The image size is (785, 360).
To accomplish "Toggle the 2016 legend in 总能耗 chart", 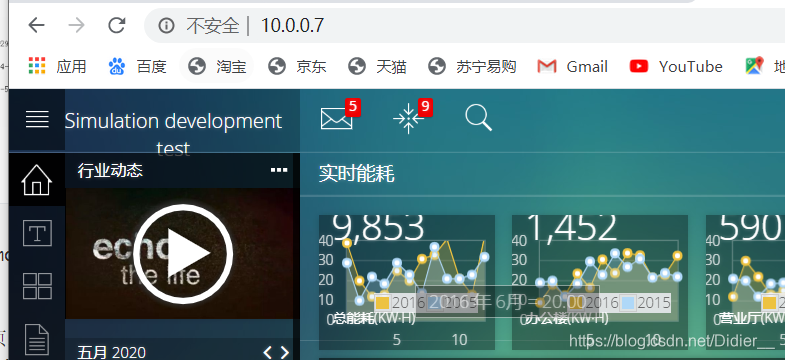I will (400, 302).
